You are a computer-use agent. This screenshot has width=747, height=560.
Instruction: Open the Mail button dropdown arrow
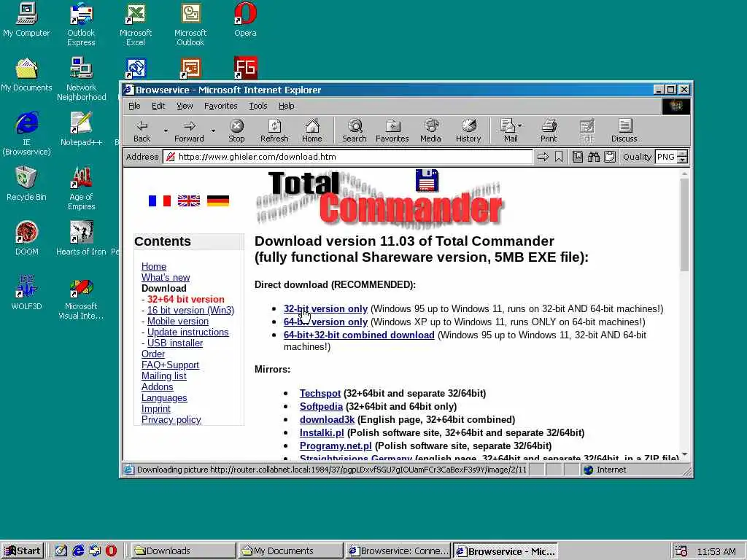pyautogui.click(x=519, y=125)
